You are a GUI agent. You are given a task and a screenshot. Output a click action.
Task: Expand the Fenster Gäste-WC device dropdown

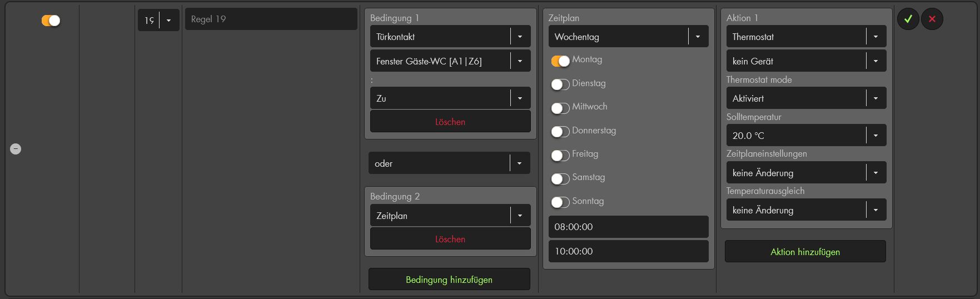(450, 61)
